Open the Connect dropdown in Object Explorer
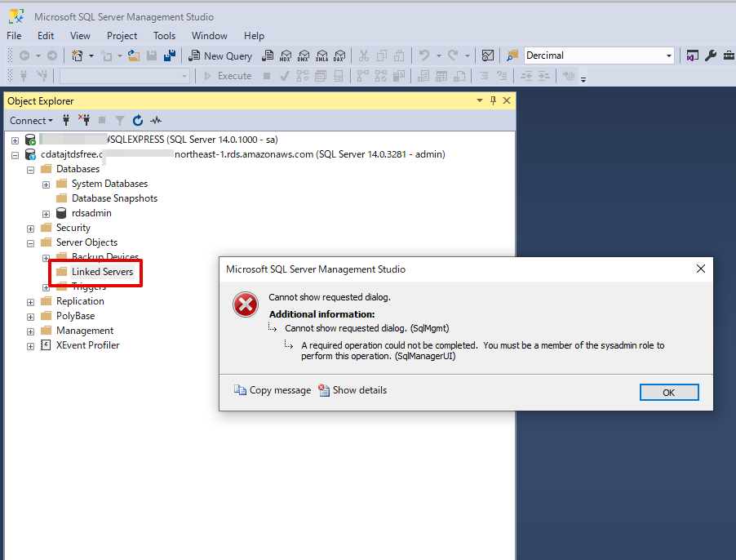This screenshot has width=736, height=560. tap(31, 121)
